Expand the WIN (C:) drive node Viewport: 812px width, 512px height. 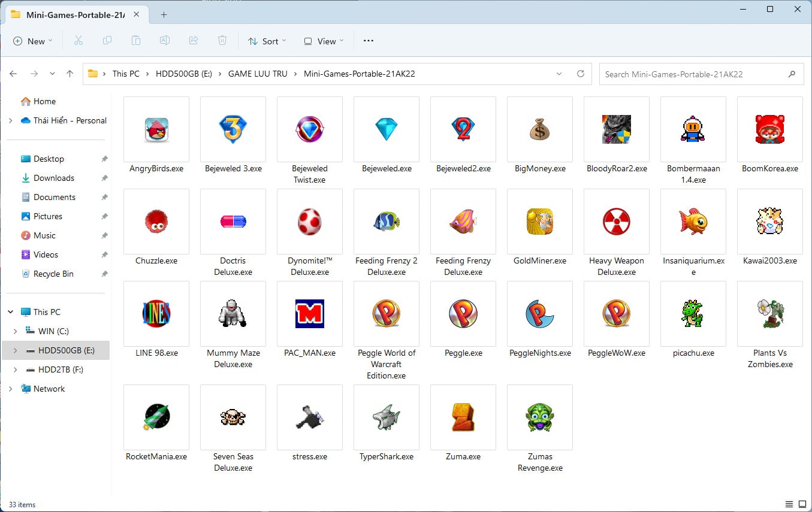tap(15, 331)
